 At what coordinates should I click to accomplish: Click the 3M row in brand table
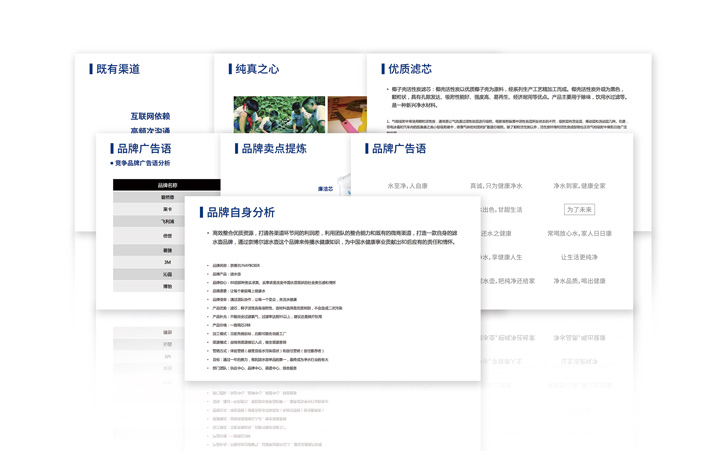167,262
